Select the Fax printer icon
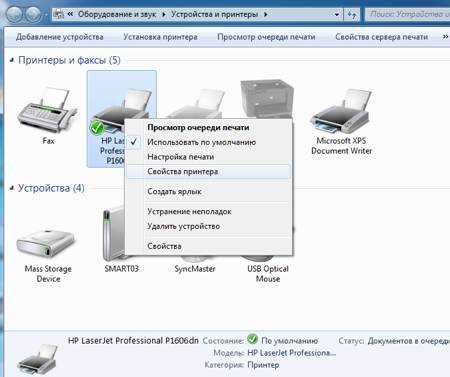 pyautogui.click(x=48, y=110)
